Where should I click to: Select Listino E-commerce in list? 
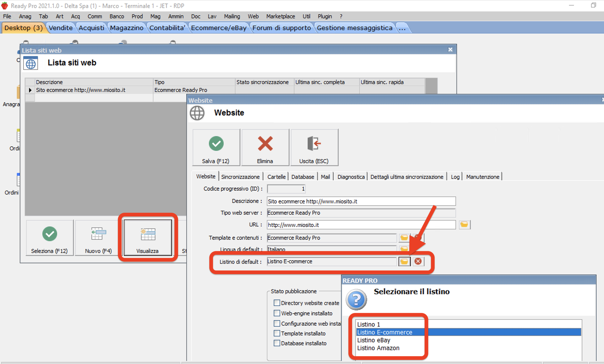point(469,332)
